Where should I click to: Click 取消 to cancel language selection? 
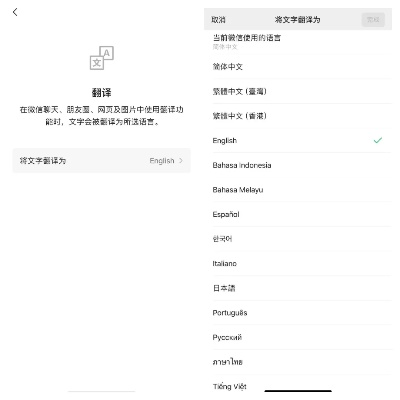(218, 20)
